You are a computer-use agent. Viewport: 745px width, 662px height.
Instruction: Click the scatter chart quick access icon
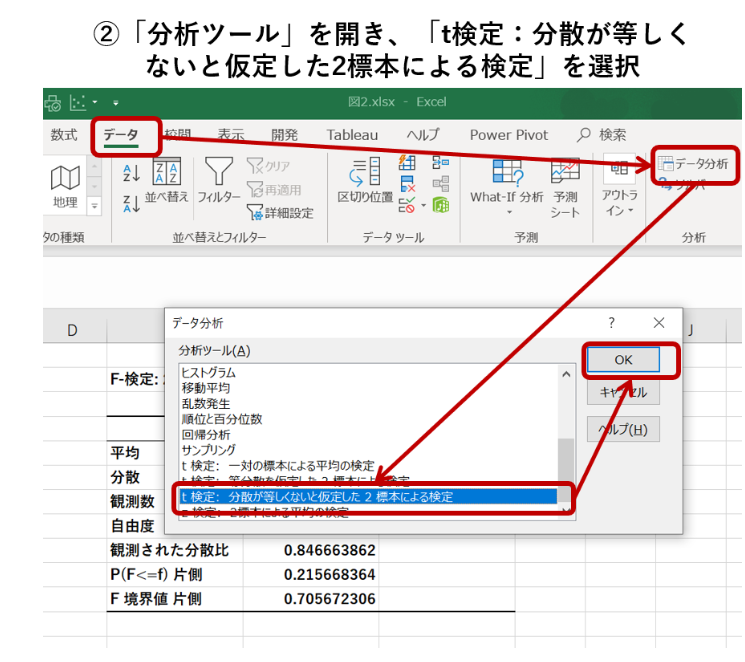click(x=78, y=102)
